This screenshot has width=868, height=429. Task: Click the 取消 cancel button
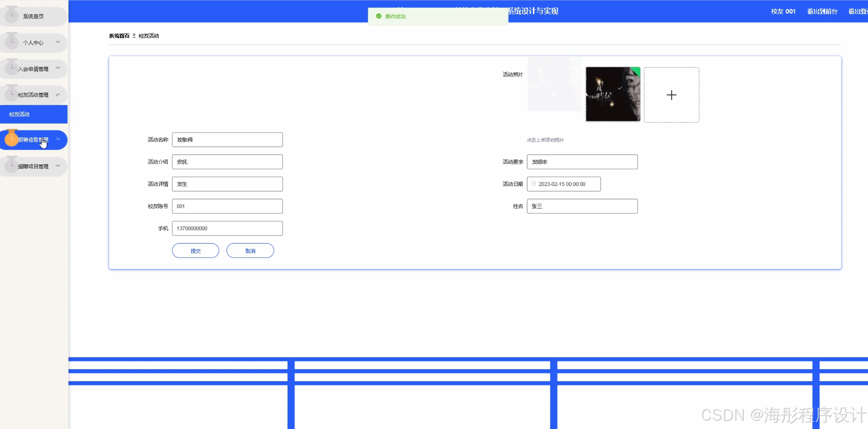(250, 251)
